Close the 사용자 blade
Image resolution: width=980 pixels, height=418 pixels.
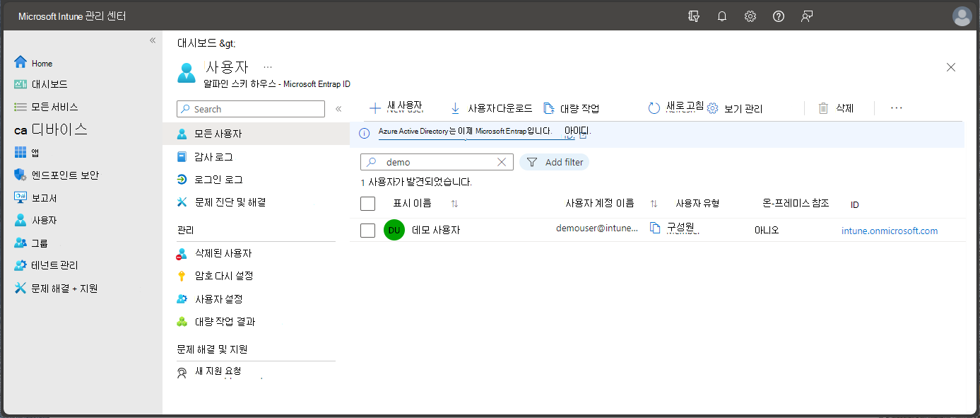tap(951, 67)
